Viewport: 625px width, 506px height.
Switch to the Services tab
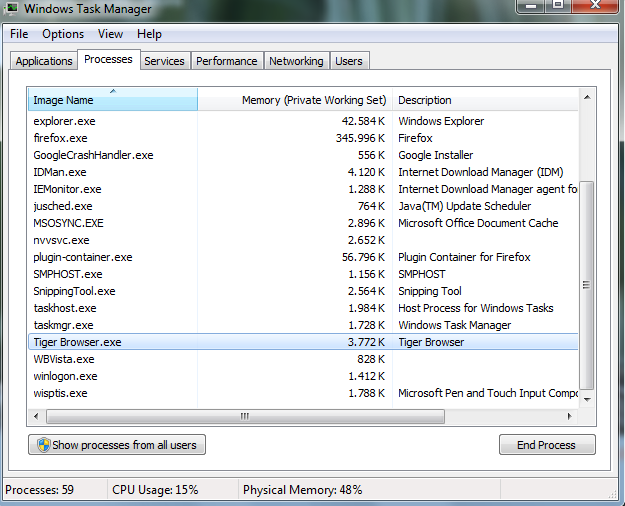coord(164,61)
